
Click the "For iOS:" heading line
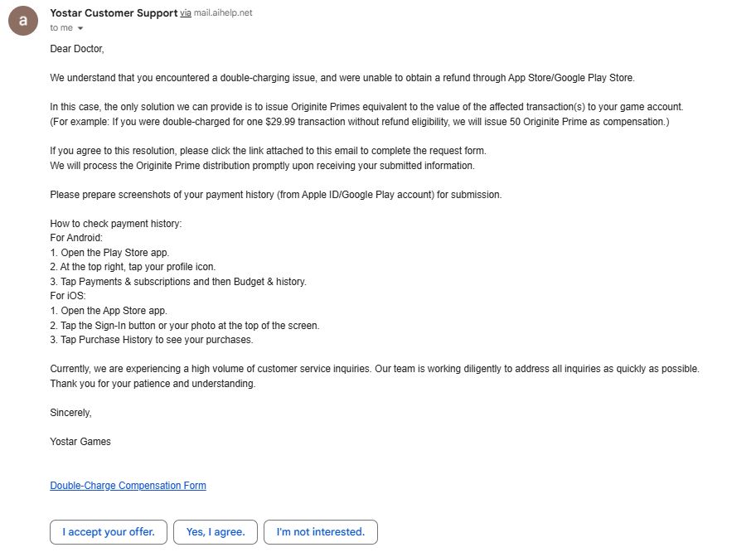68,296
